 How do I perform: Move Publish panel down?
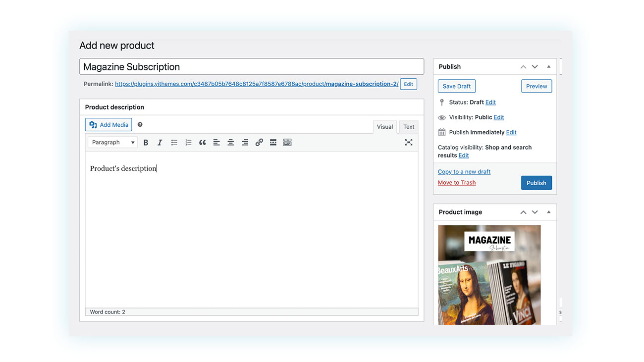tap(535, 67)
